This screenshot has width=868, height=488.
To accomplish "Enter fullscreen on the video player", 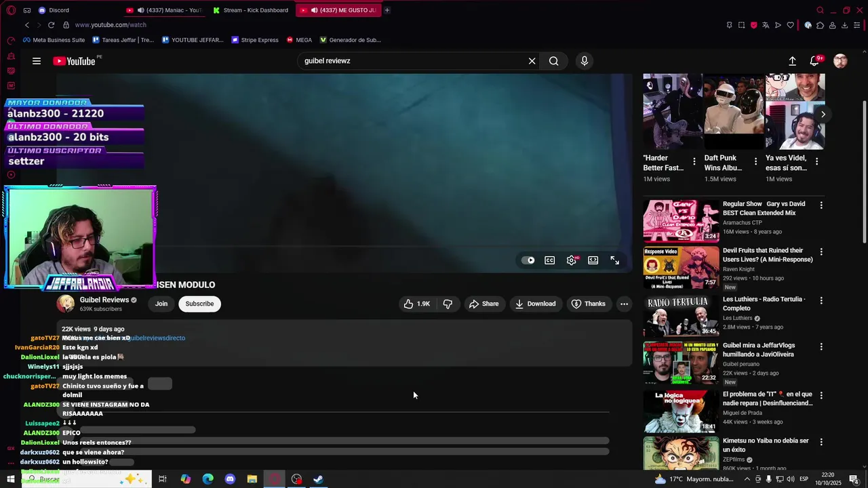I will pyautogui.click(x=615, y=260).
